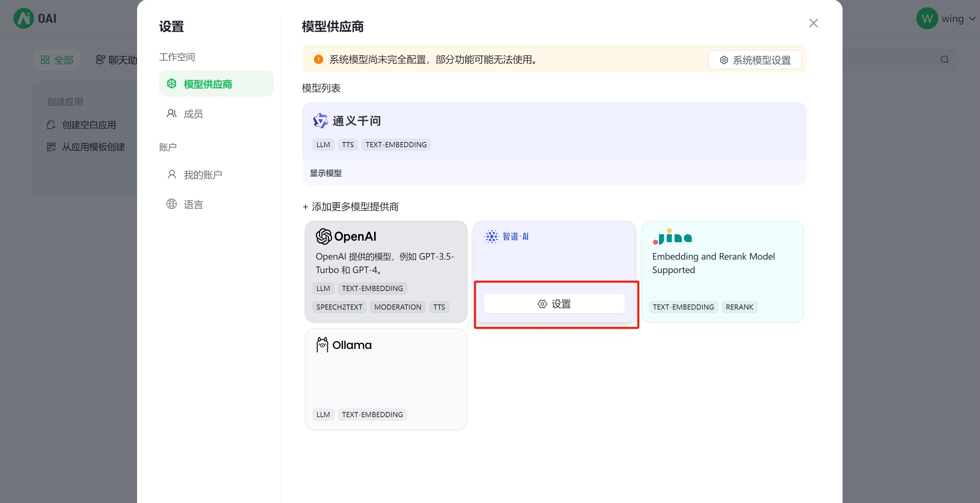Screen dimensions: 980x503
Task: Click the Jina logo
Action: (672, 237)
